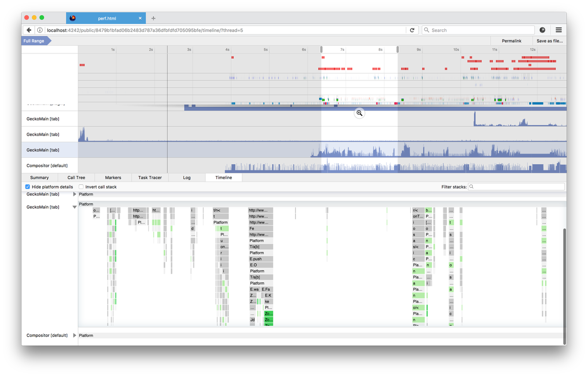Switch to the Markers tab

(113, 177)
